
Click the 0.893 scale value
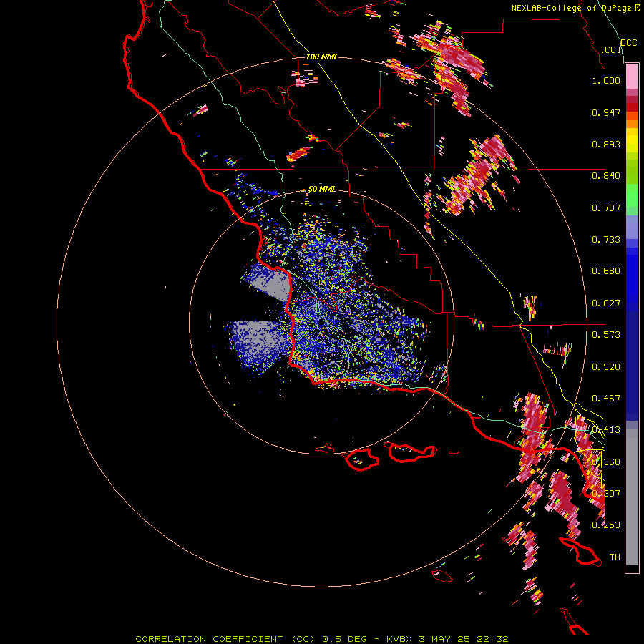coord(606,144)
